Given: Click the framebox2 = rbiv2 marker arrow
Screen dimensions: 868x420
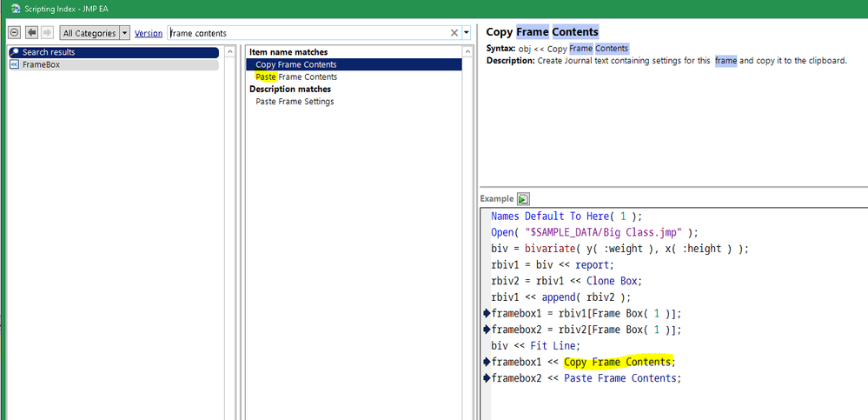Looking at the screenshot, I should [487, 330].
